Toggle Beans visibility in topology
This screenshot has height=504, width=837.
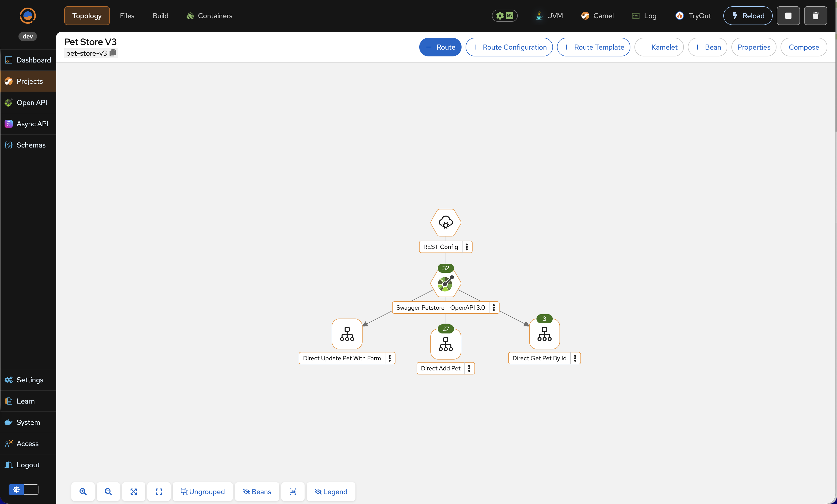coord(257,491)
